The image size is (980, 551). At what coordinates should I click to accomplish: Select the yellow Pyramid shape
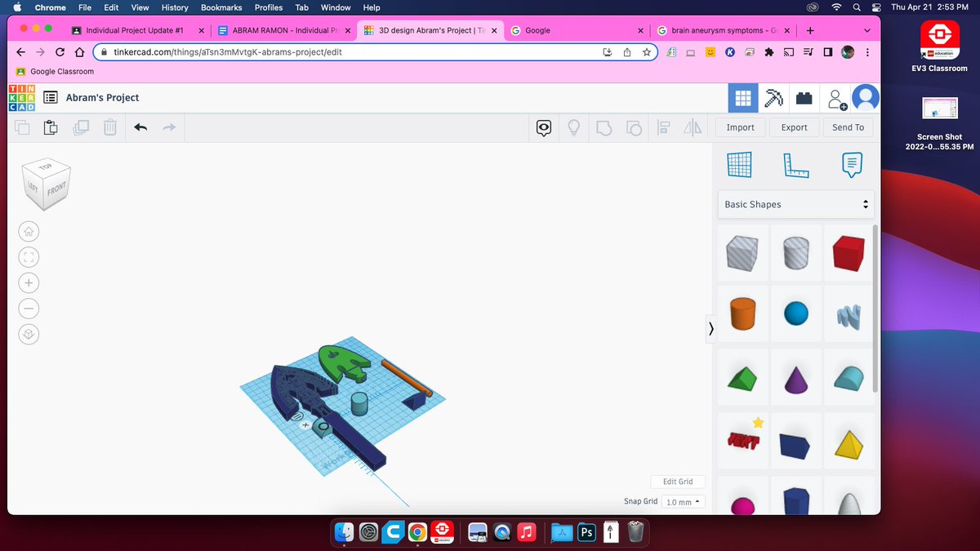tap(849, 441)
